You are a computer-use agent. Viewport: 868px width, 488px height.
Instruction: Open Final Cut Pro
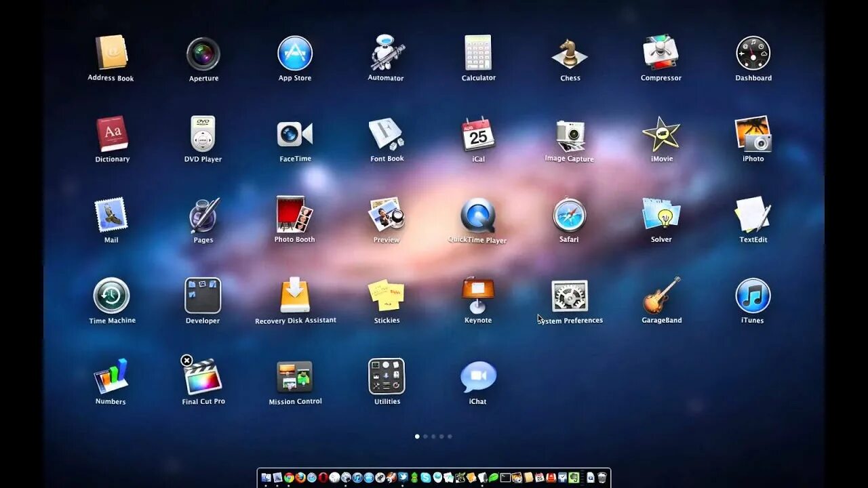pos(203,377)
